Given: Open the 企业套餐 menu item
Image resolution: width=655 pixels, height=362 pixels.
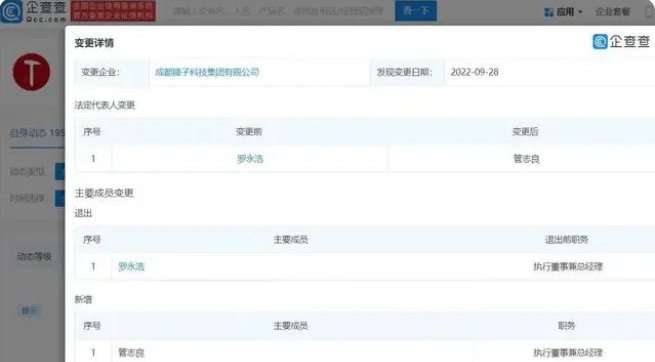Looking at the screenshot, I should click(x=612, y=12).
